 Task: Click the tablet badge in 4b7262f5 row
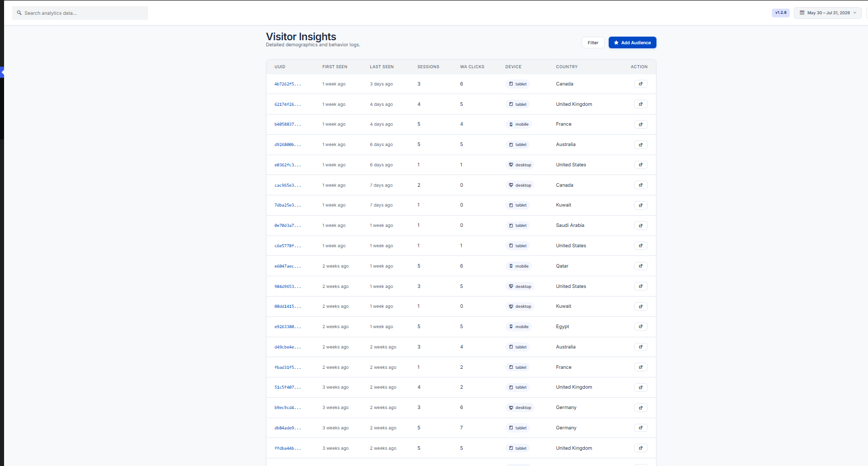pyautogui.click(x=518, y=84)
